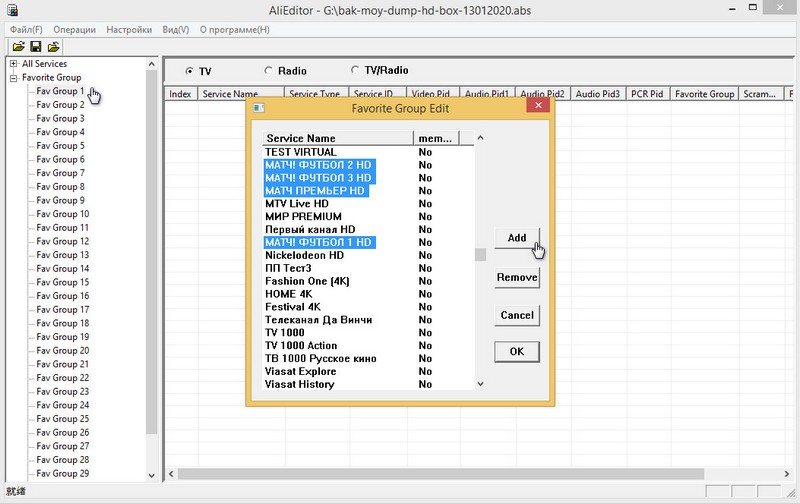This screenshot has height=504, width=800.
Task: Select Fav Group 5 in the tree
Action: point(60,146)
